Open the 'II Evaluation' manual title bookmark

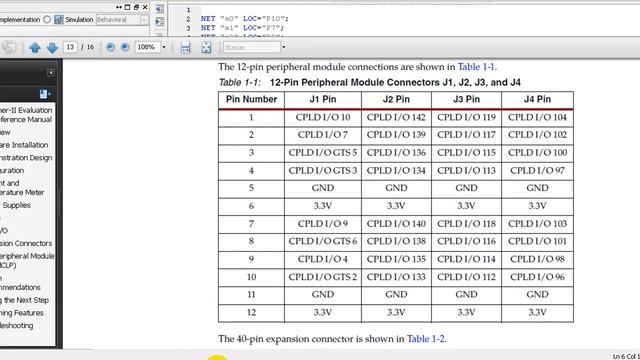click(26, 110)
